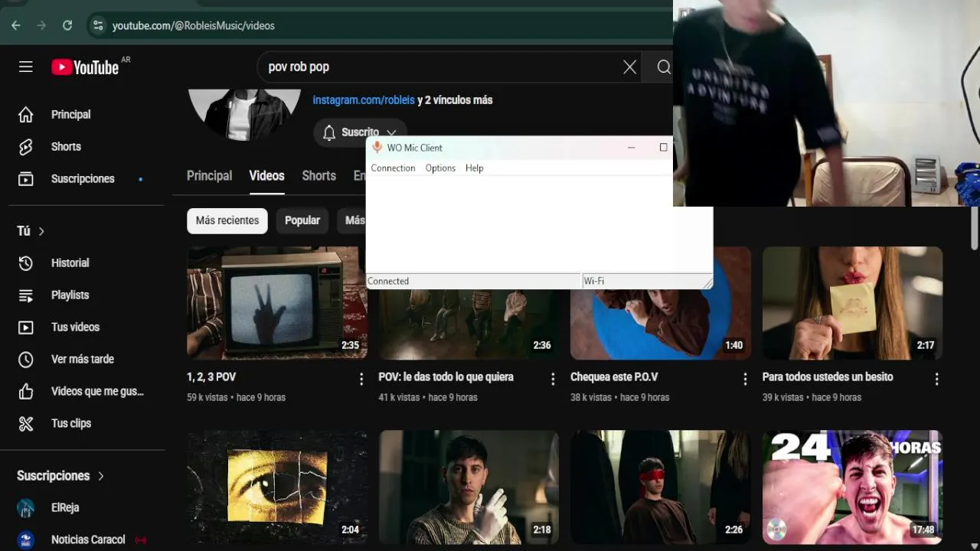Image resolution: width=980 pixels, height=551 pixels.
Task: Open Suscrito notification dropdown
Action: point(360,132)
